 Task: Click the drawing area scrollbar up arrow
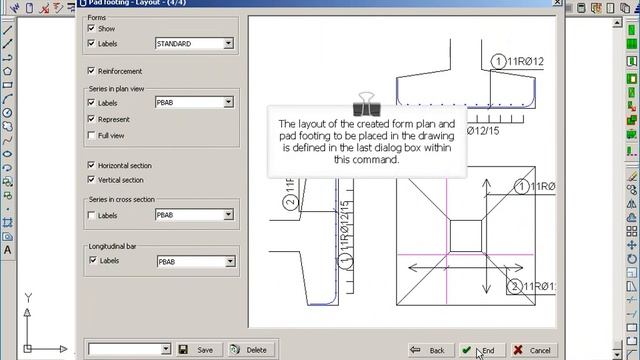coord(617,23)
